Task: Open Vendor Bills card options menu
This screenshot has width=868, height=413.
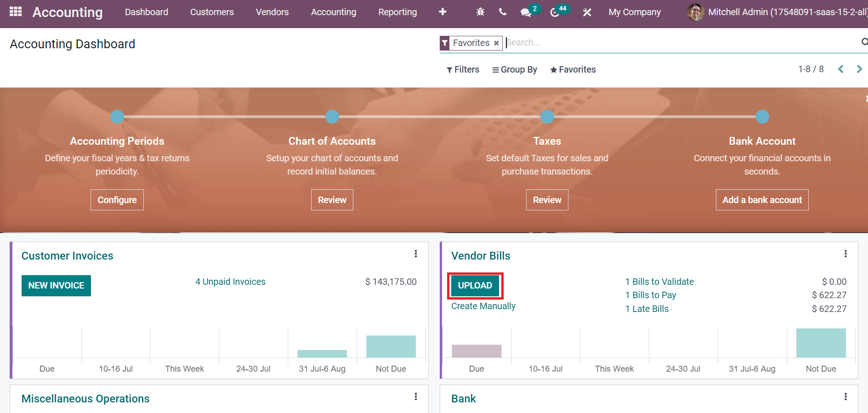Action: pos(845,254)
